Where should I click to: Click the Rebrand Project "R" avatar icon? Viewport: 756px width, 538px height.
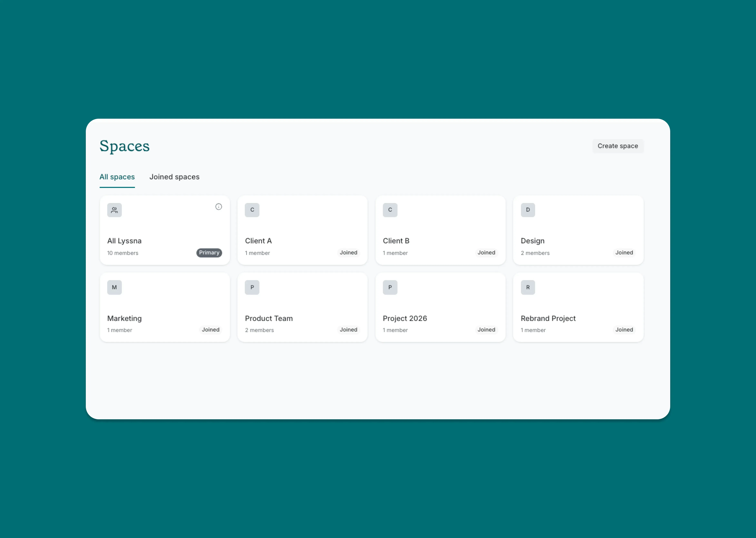(527, 287)
